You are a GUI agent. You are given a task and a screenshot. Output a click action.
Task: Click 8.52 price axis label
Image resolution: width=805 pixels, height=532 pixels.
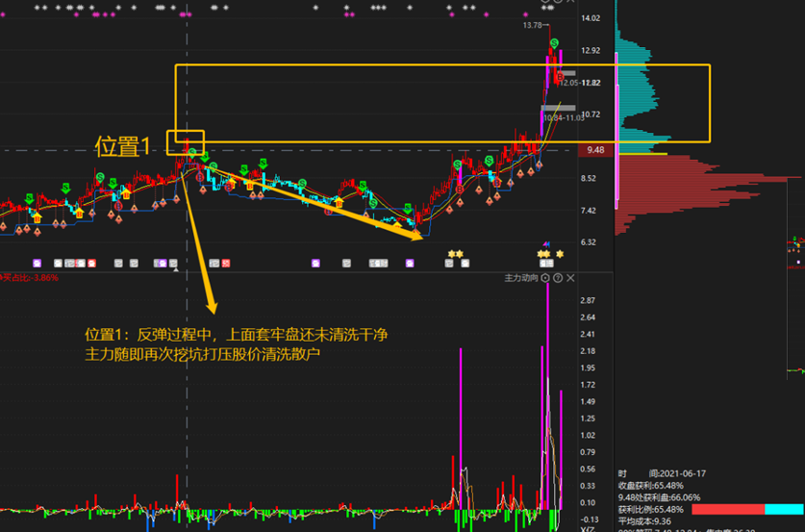pos(589,178)
